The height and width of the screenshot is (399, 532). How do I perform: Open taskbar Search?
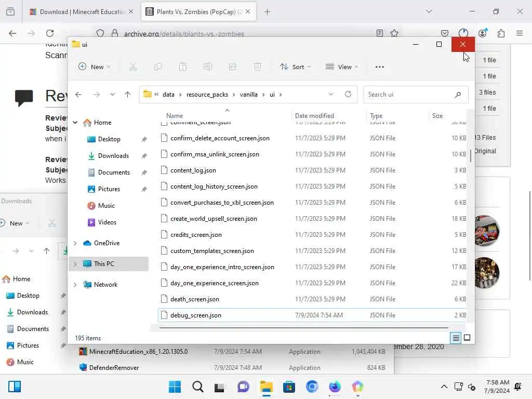[197, 387]
